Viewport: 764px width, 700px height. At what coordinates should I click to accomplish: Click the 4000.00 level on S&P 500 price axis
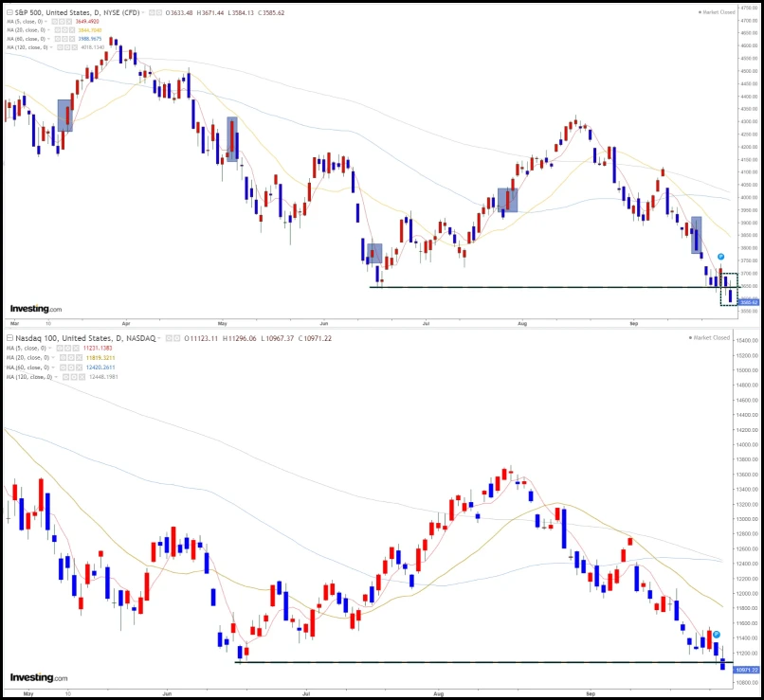click(749, 198)
